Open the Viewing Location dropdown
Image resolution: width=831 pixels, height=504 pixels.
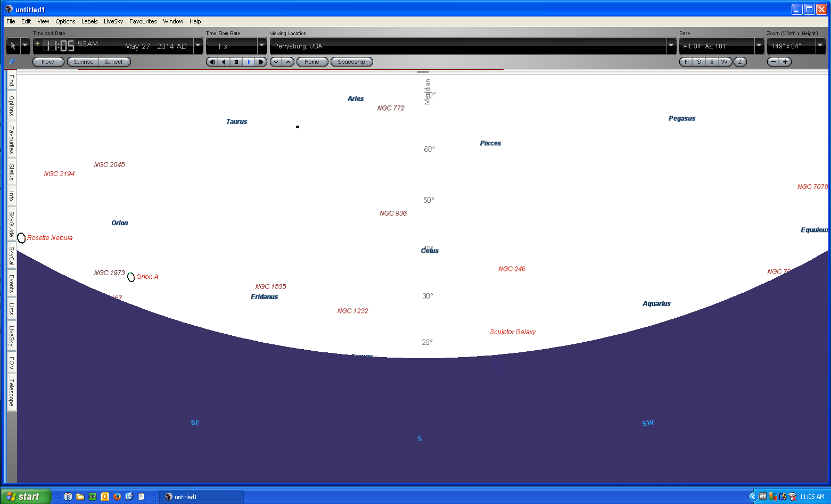pyautogui.click(x=671, y=46)
